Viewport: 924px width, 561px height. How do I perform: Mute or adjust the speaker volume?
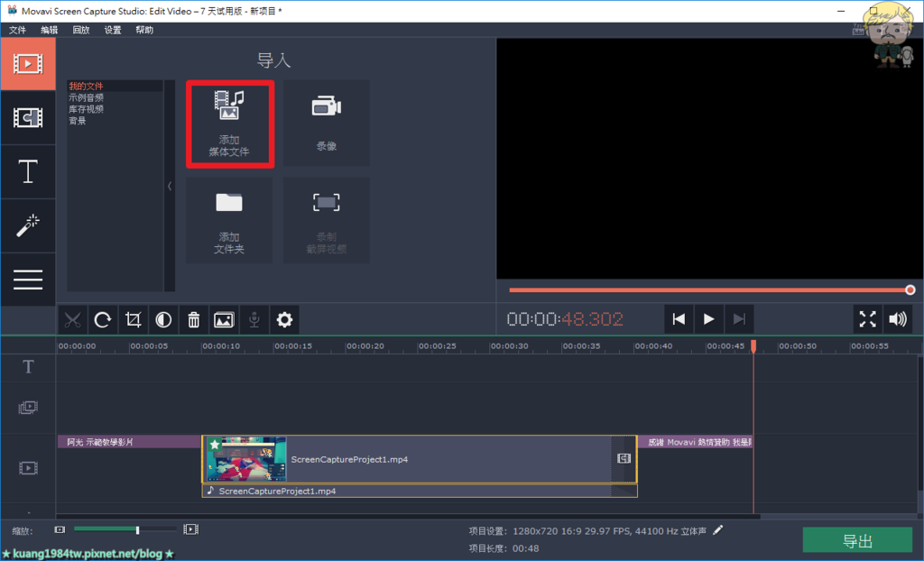point(898,319)
